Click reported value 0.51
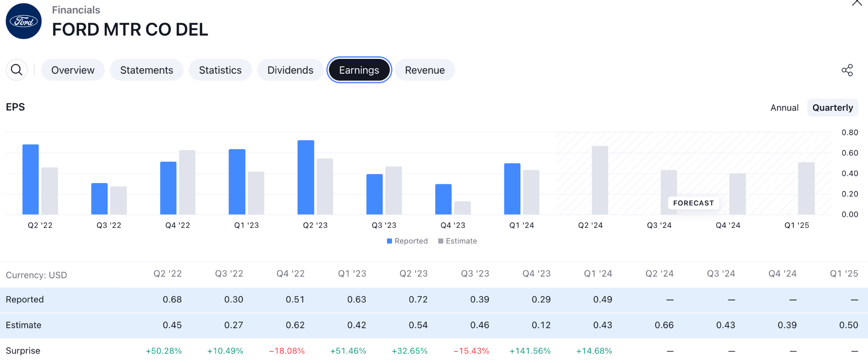The image size is (868, 363). [295, 299]
